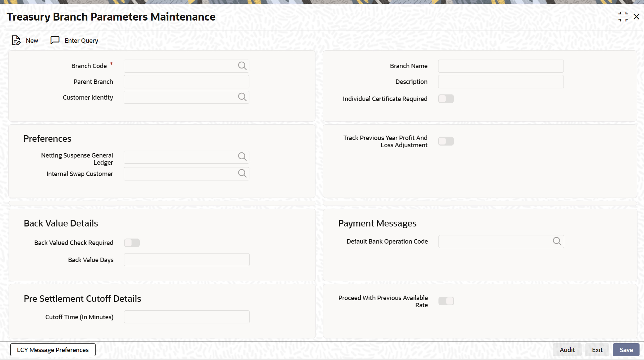
Task: Open Netting Suspense General Ledger lookup
Action: 242,157
